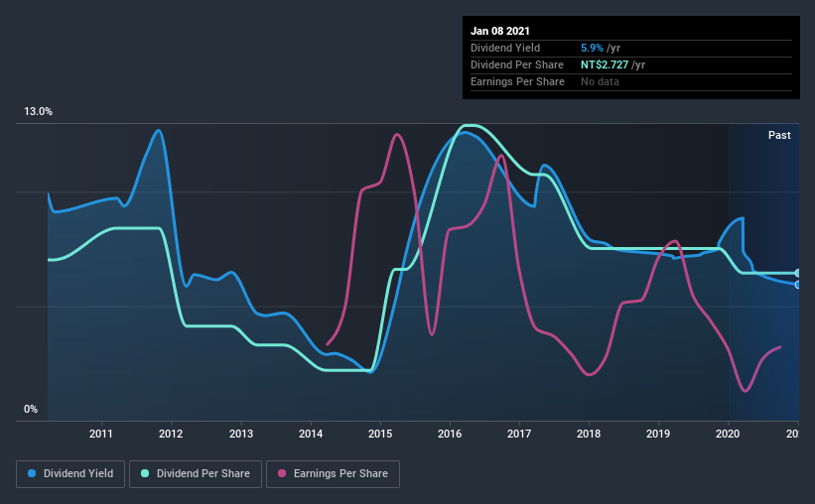Click the 2013 x-axis label

pyautogui.click(x=241, y=434)
